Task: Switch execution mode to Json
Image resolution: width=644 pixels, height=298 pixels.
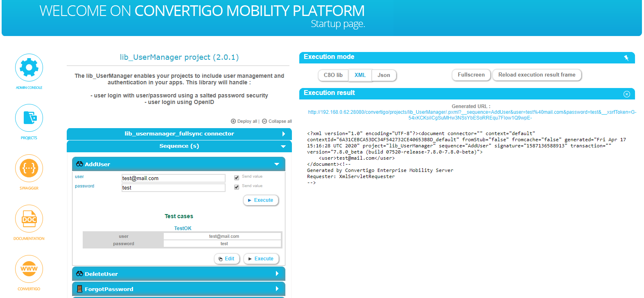Action: [x=384, y=75]
